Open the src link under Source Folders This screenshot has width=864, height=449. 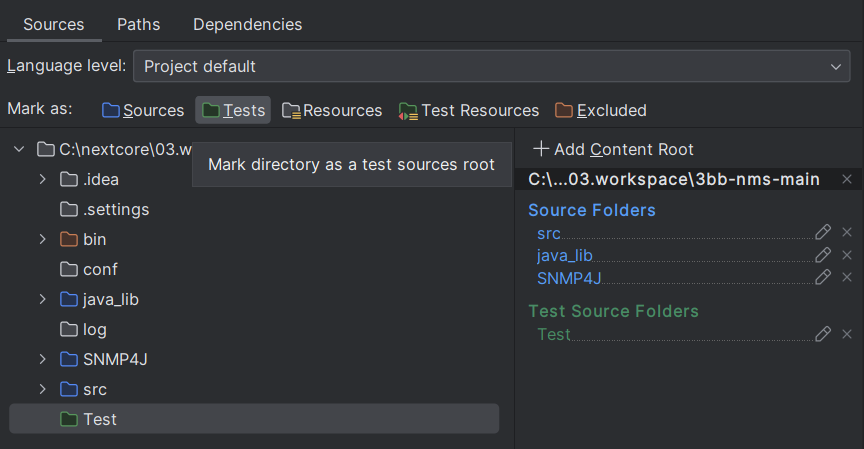pos(549,233)
